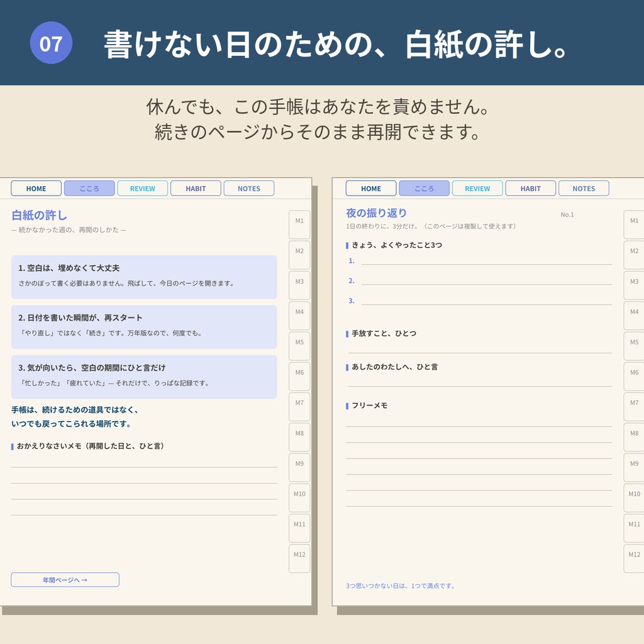The width and height of the screenshot is (644, 644).
Task: Jump to M10 side tab on left page
Action: tap(299, 498)
